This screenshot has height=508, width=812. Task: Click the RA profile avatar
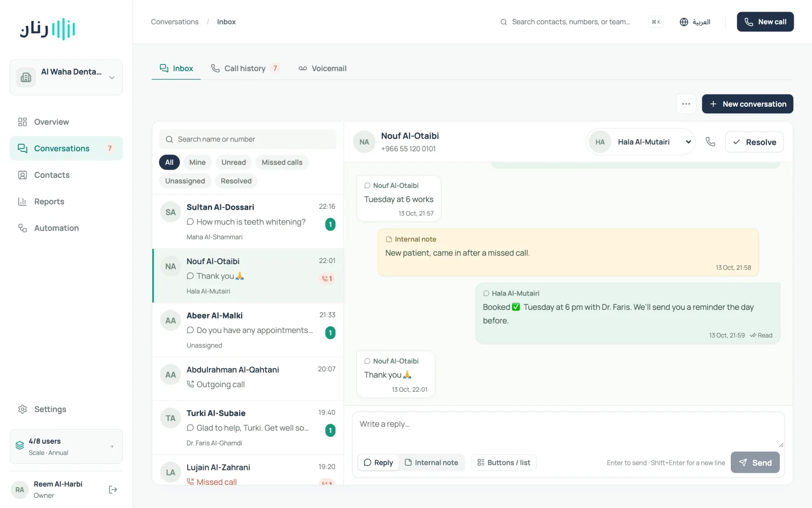[x=20, y=490]
